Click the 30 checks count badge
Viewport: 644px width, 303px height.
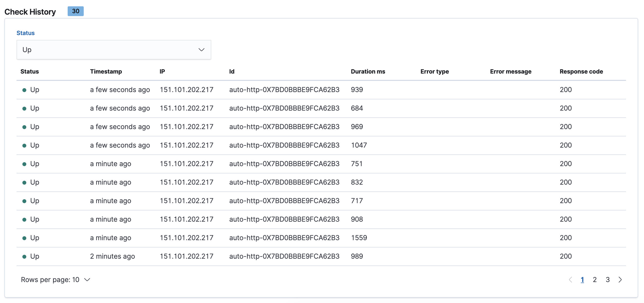coord(75,11)
